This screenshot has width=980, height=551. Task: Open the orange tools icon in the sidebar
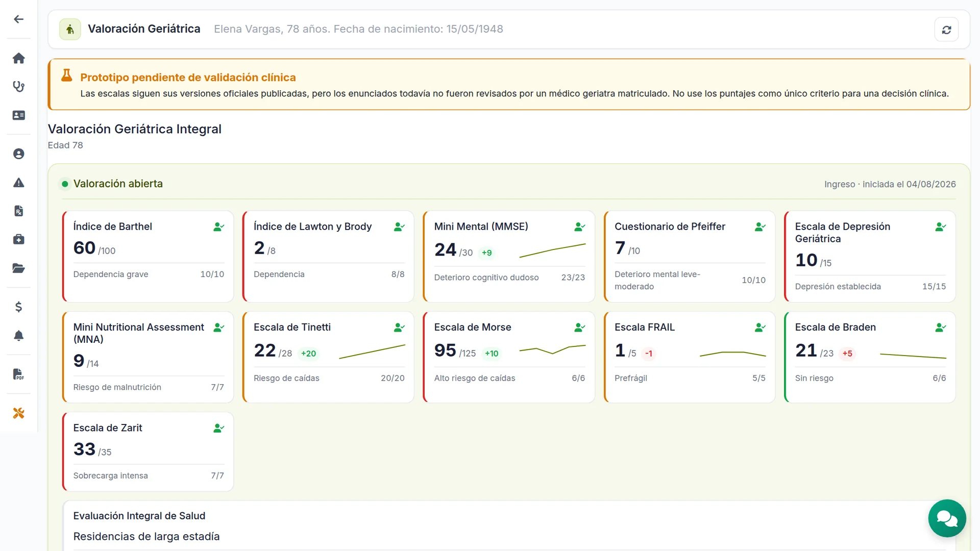coord(18,413)
